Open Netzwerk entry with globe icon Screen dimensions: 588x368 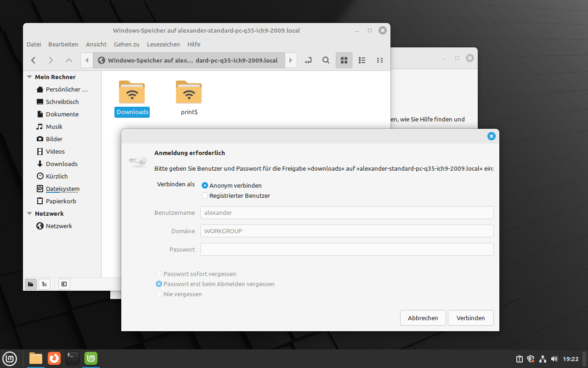pos(62,226)
